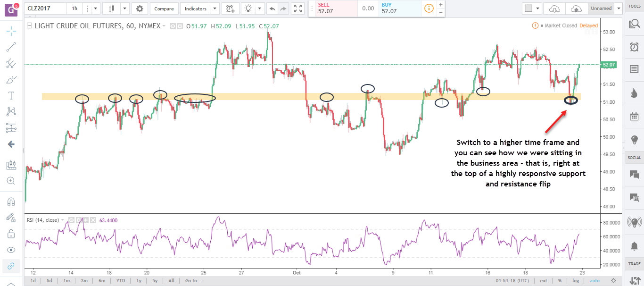The width and height of the screenshot is (644, 286).
Task: Toggle auto scale for the chart
Action: [x=594, y=280]
